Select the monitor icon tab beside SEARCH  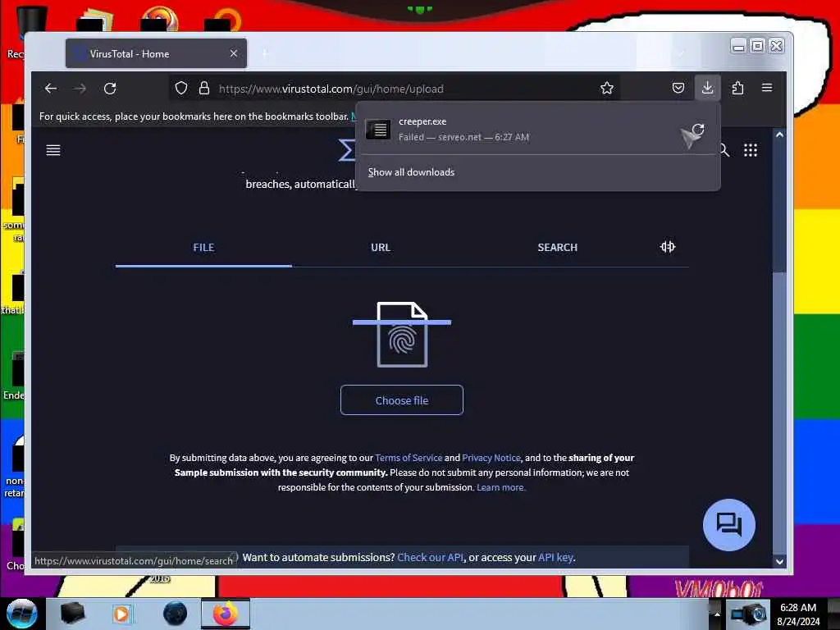[x=668, y=246]
